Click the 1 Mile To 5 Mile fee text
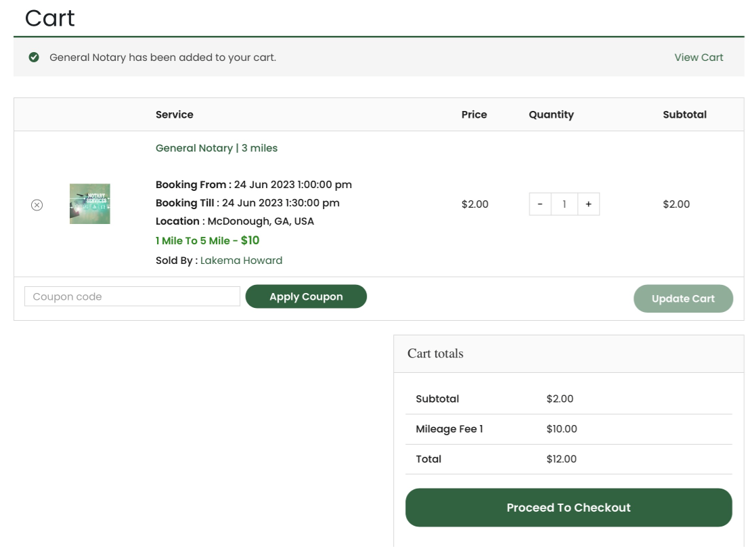Image resolution: width=756 pixels, height=559 pixels. coord(207,241)
